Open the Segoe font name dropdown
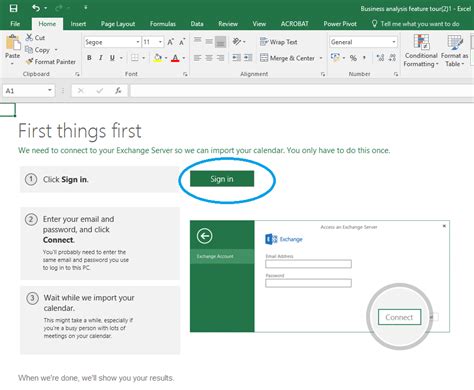 [x=138, y=42]
